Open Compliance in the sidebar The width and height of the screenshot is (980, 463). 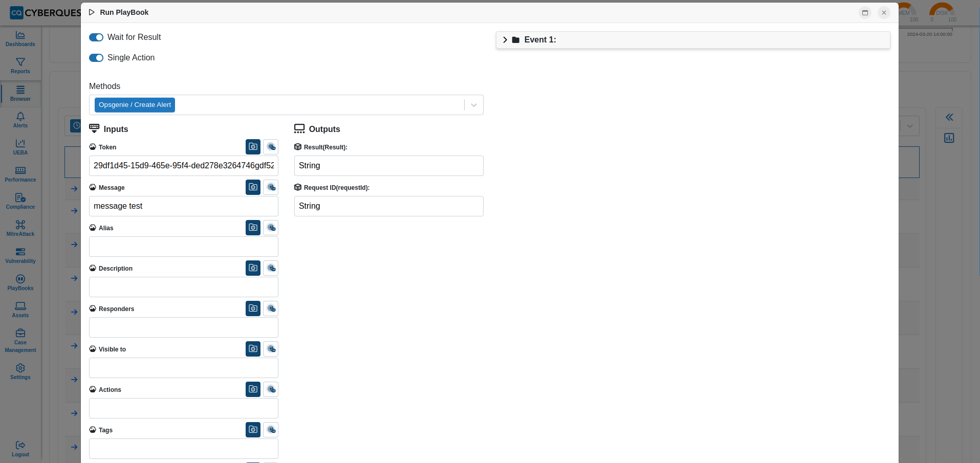tap(20, 202)
